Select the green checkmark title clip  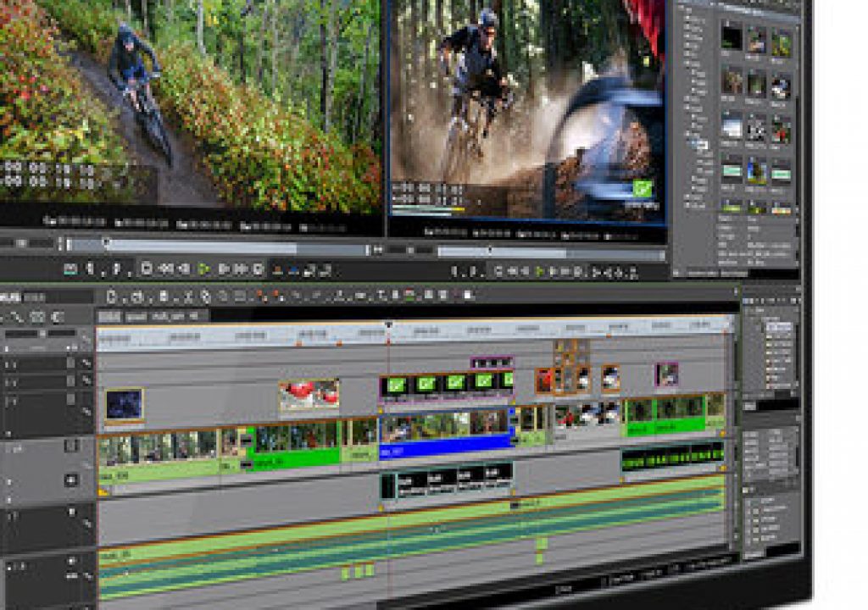tap(446, 385)
